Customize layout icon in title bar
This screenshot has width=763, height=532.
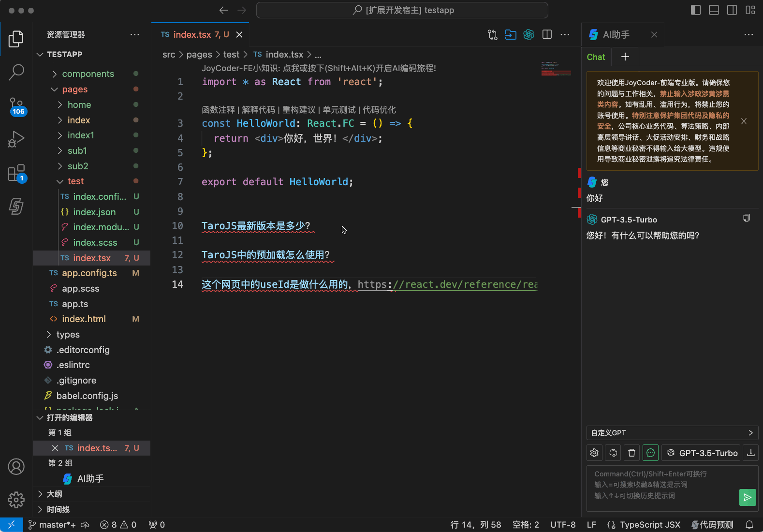(x=750, y=10)
